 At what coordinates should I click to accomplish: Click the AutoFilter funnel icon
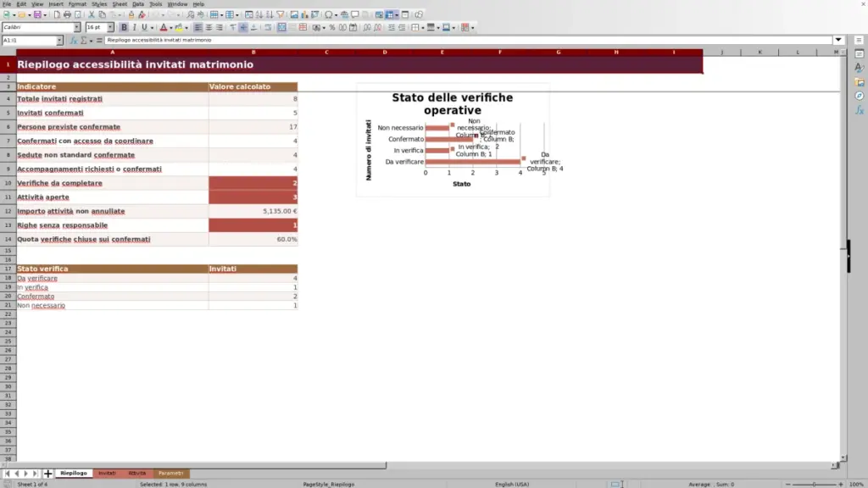point(280,15)
